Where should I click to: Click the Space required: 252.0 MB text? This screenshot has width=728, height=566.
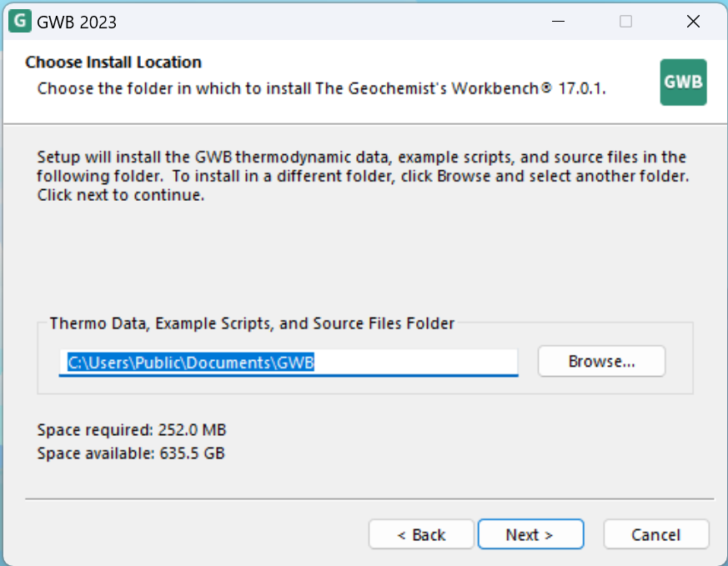(132, 430)
